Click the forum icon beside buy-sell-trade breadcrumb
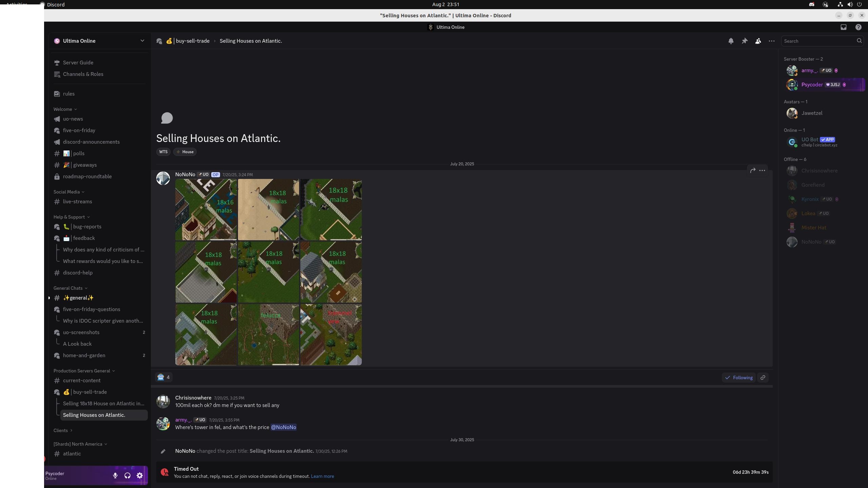The image size is (868, 488). click(x=159, y=41)
